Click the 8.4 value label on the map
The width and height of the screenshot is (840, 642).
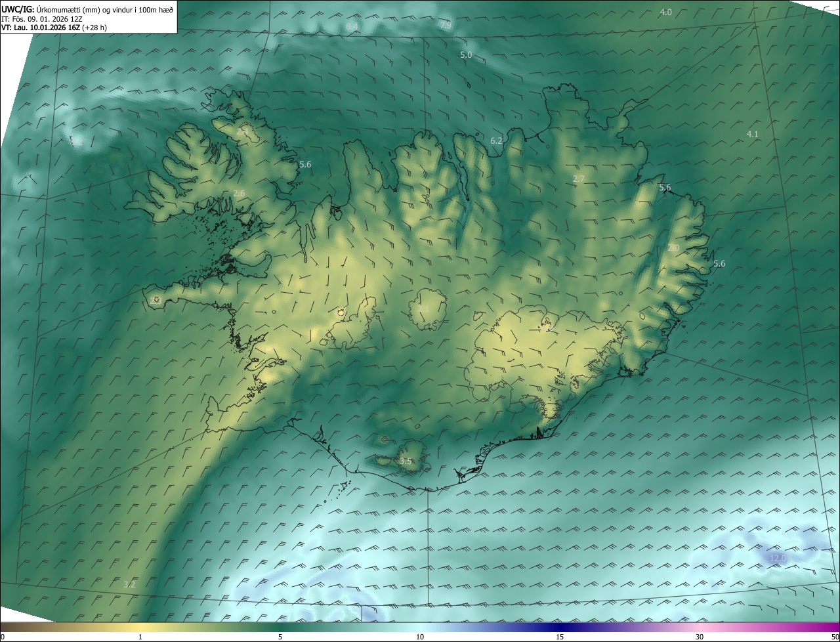pyautogui.click(x=352, y=26)
